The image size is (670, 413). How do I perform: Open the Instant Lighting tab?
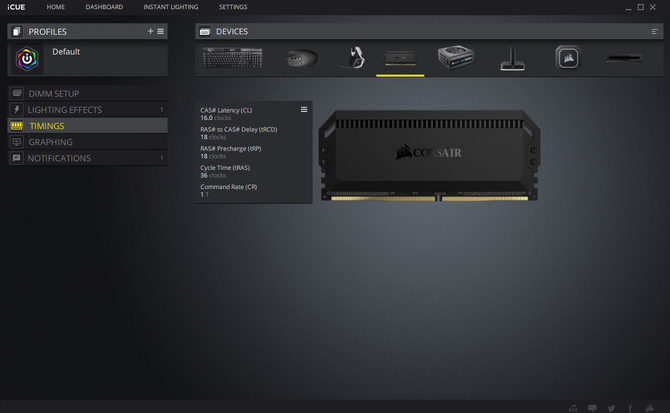(171, 7)
